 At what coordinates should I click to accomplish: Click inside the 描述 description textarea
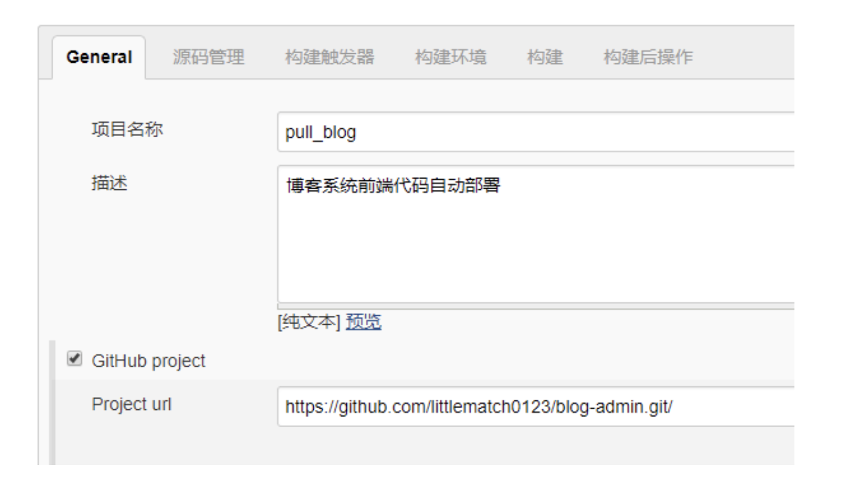(536, 234)
